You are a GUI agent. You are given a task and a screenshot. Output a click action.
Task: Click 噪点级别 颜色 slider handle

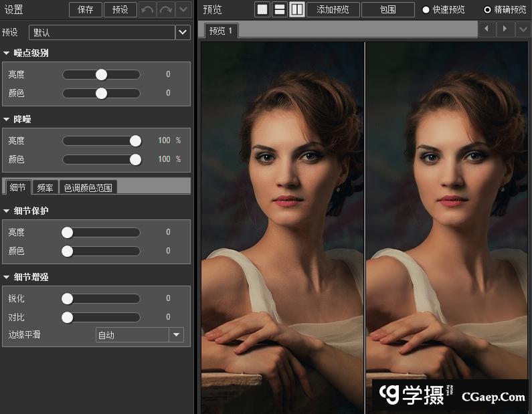(101, 93)
